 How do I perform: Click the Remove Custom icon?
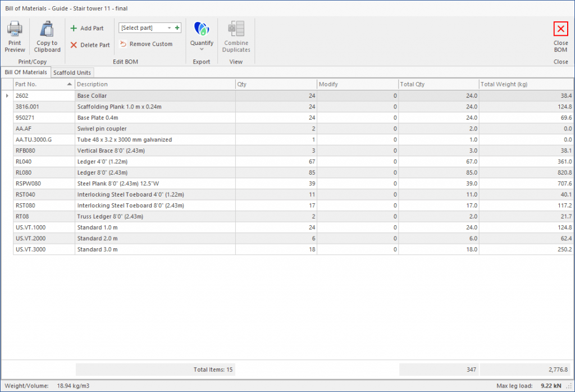pyautogui.click(x=122, y=44)
